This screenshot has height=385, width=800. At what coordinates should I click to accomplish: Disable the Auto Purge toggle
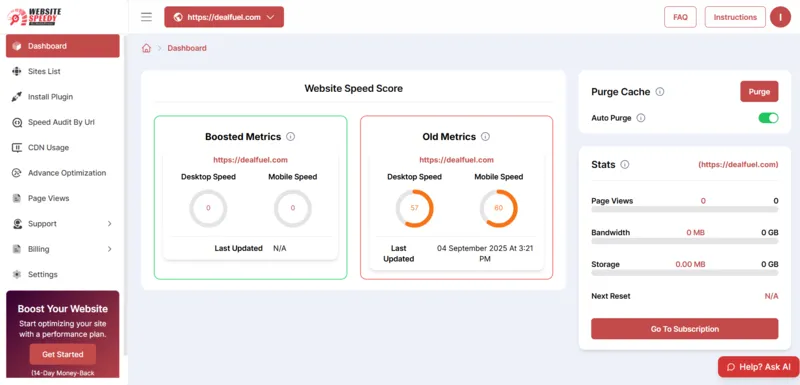coord(768,118)
